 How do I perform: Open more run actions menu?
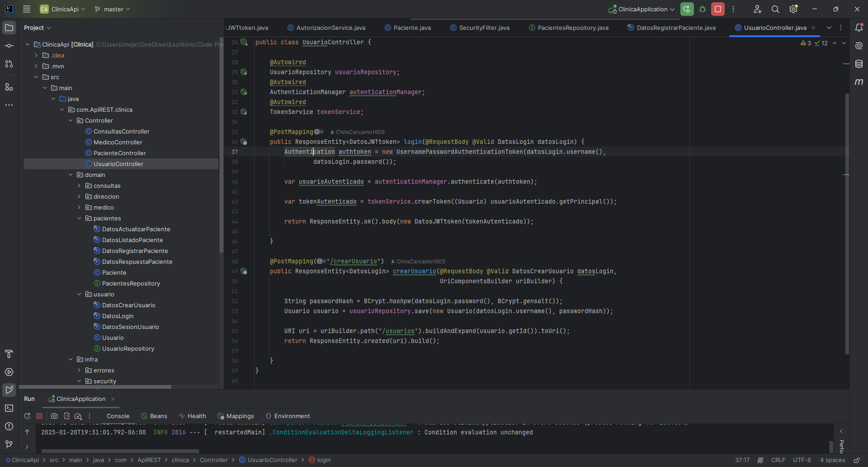pyautogui.click(x=733, y=9)
